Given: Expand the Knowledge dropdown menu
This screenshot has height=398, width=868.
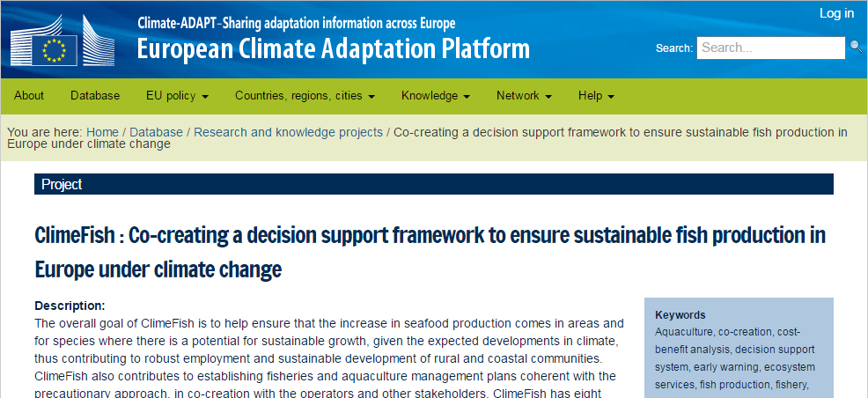Looking at the screenshot, I should point(436,96).
